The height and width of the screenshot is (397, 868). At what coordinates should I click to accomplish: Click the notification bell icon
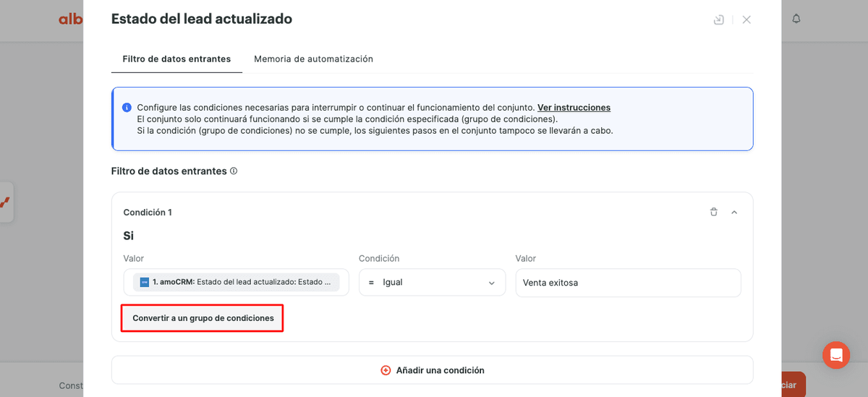pos(796,19)
